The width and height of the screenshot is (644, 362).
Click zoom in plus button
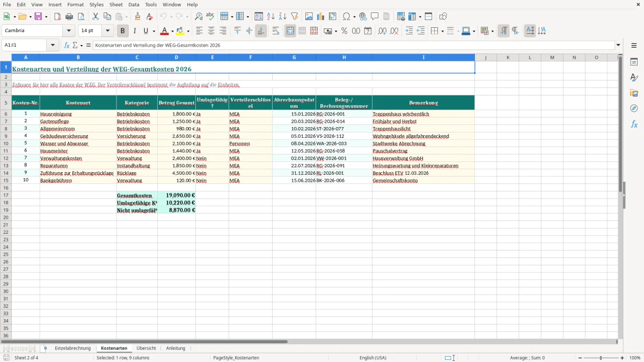623,358
